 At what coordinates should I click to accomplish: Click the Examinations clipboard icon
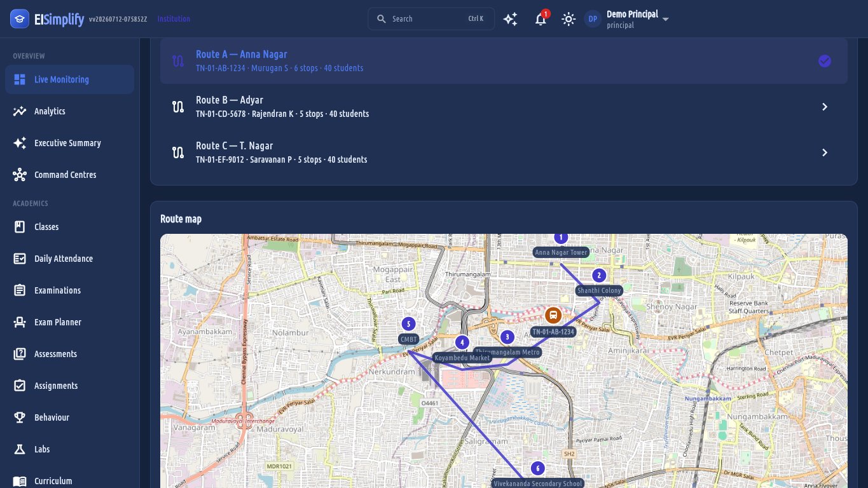click(x=20, y=290)
